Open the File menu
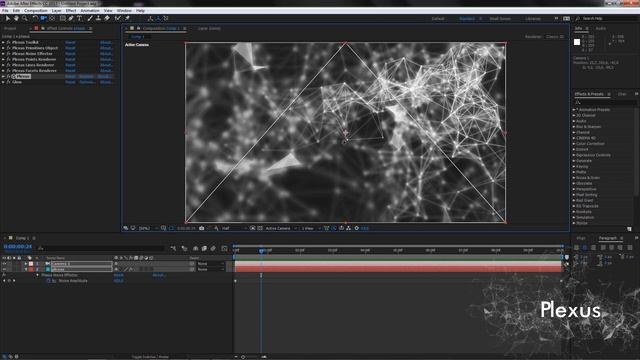Viewport: 640px width, 360px height. [5, 11]
